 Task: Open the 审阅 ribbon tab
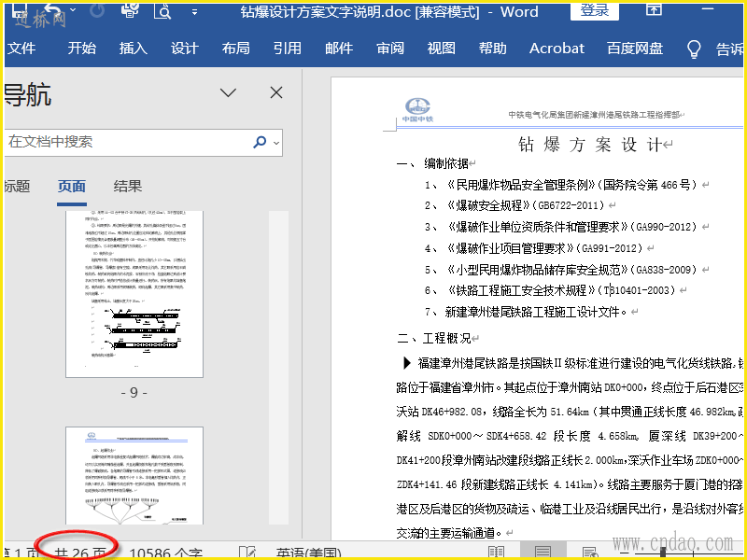(390, 49)
